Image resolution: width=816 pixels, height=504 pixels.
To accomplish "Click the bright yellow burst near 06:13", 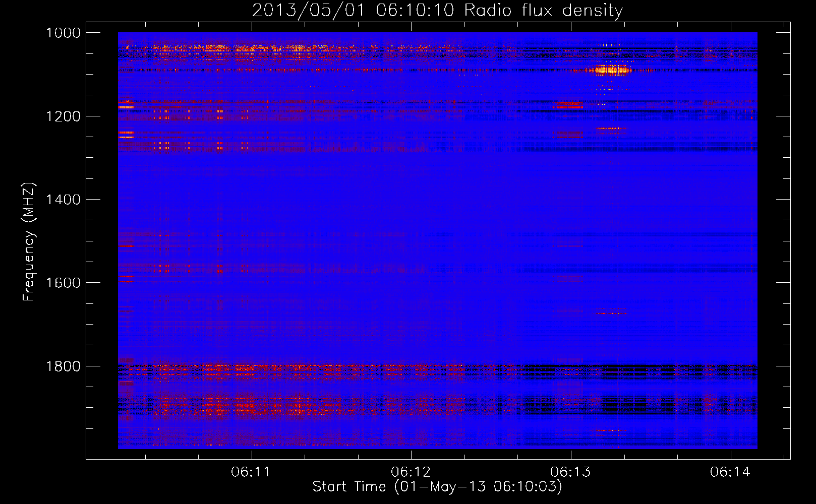I will point(612,70).
